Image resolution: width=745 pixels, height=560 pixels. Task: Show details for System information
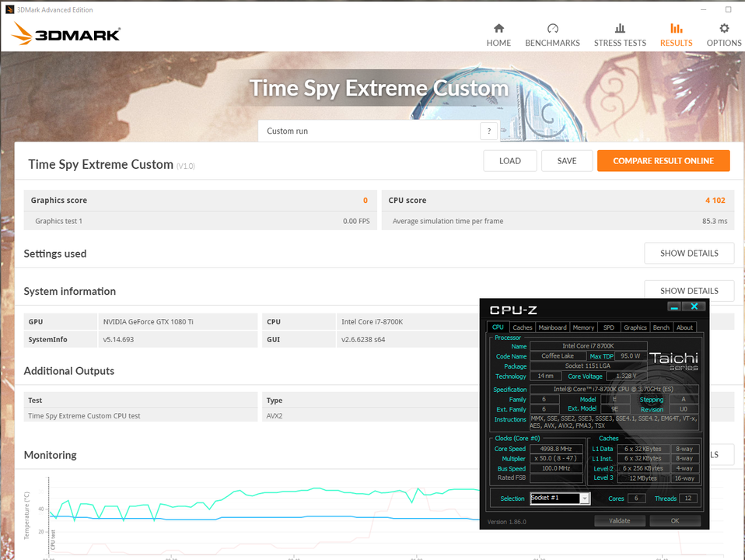689,290
